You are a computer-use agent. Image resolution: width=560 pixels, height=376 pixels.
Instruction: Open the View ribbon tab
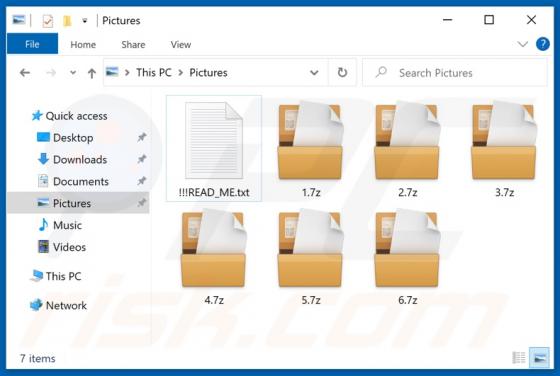pyautogui.click(x=181, y=45)
